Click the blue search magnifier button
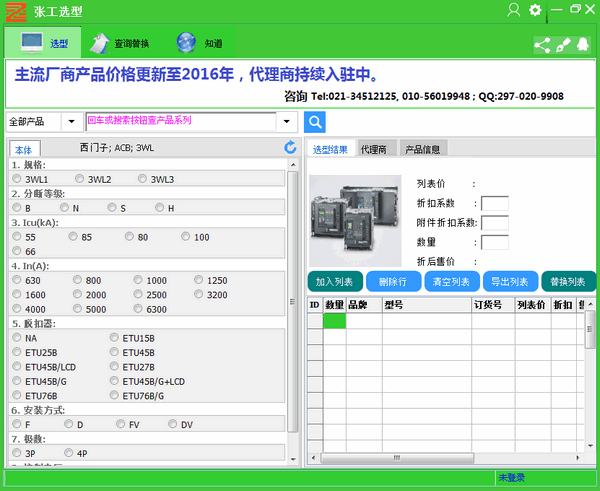Screen dimensions: 600x491 point(315,122)
